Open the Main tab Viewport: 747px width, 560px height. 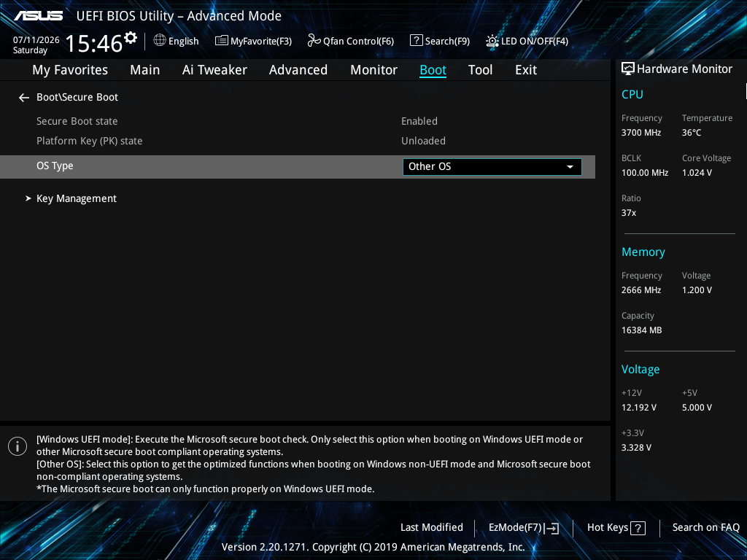(x=145, y=70)
